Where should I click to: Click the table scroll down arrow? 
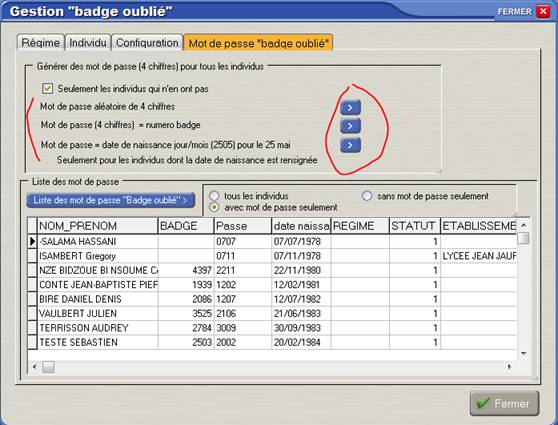[523, 353]
